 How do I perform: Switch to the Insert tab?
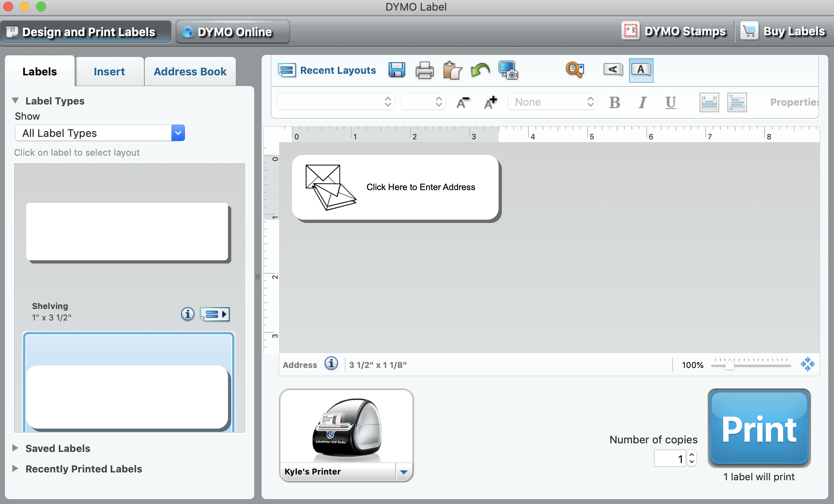[109, 72]
